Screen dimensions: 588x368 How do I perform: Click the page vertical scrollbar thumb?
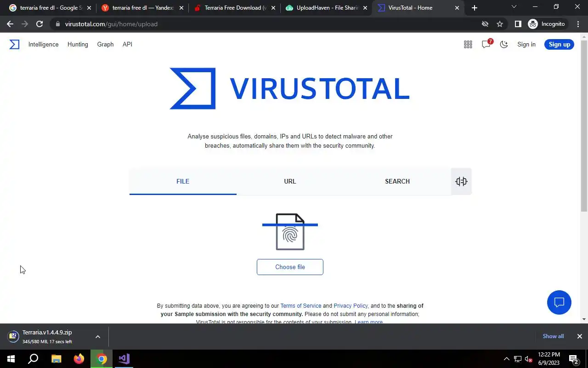[x=584, y=125]
